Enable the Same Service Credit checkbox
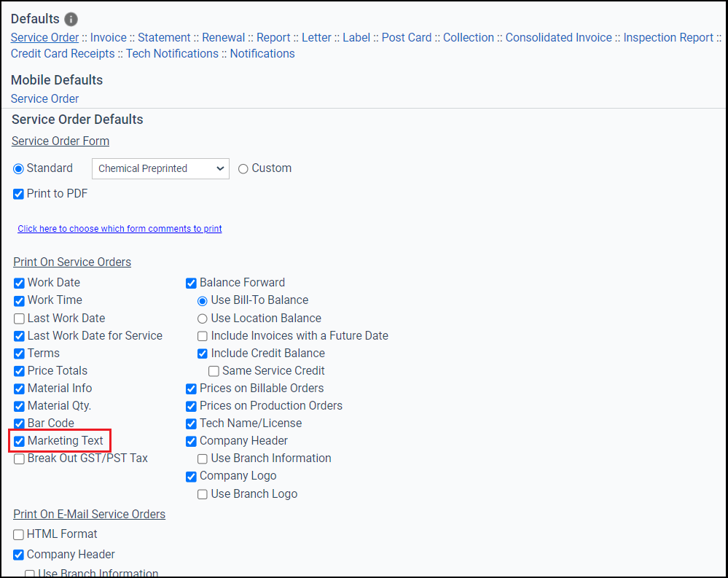The width and height of the screenshot is (728, 578). (x=214, y=371)
